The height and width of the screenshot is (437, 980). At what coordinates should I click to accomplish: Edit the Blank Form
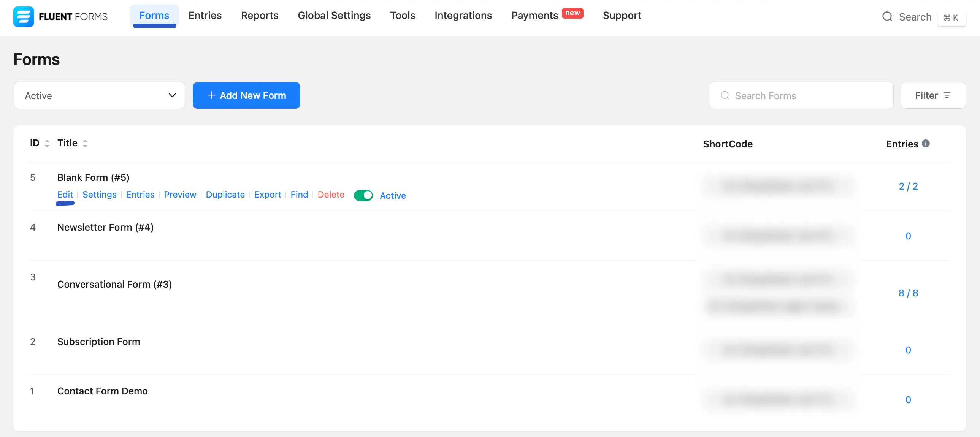(65, 194)
